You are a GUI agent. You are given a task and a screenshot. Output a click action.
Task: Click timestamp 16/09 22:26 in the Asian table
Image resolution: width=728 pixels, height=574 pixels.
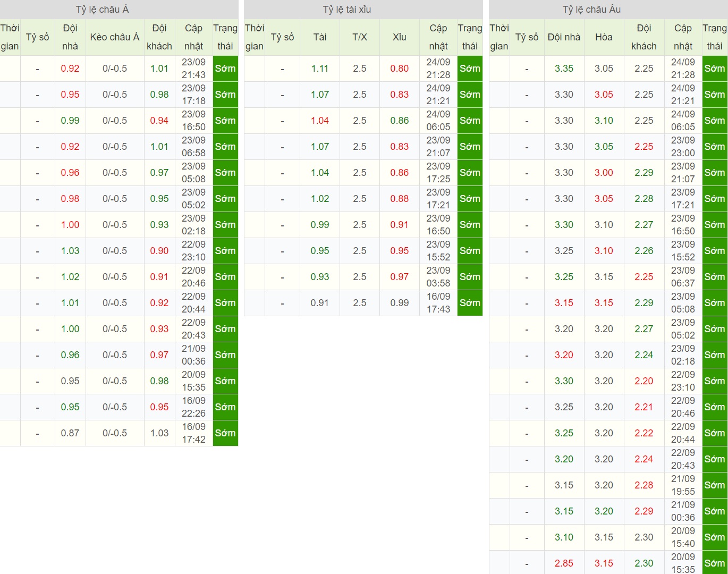pyautogui.click(x=193, y=407)
